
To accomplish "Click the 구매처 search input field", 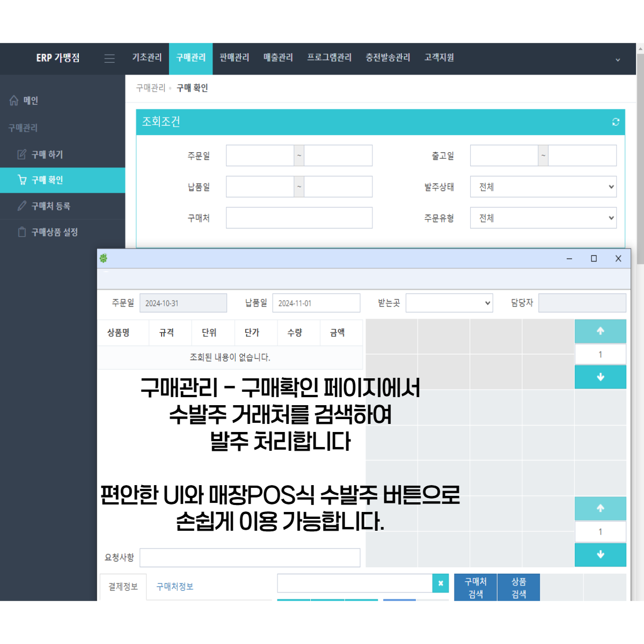I will [x=299, y=218].
